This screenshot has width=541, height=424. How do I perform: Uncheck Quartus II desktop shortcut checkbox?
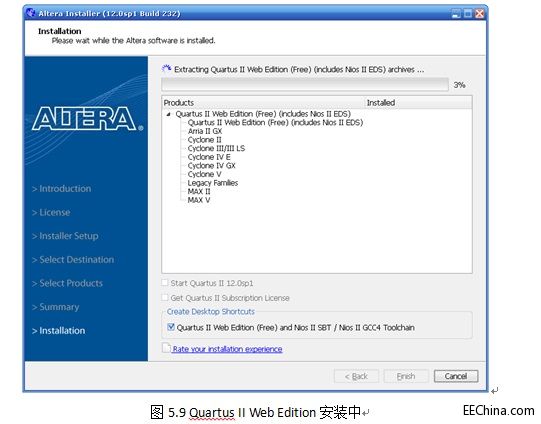(171, 327)
